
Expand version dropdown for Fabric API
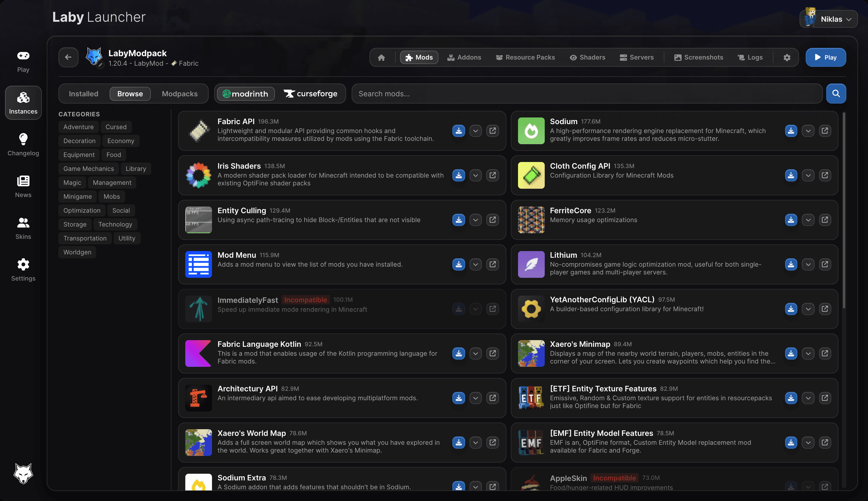click(476, 131)
